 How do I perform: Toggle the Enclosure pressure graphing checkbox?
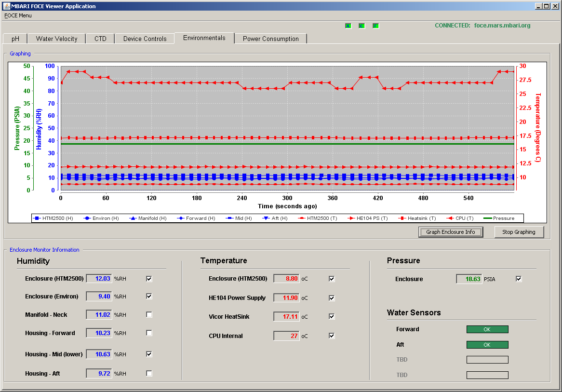[x=518, y=279]
